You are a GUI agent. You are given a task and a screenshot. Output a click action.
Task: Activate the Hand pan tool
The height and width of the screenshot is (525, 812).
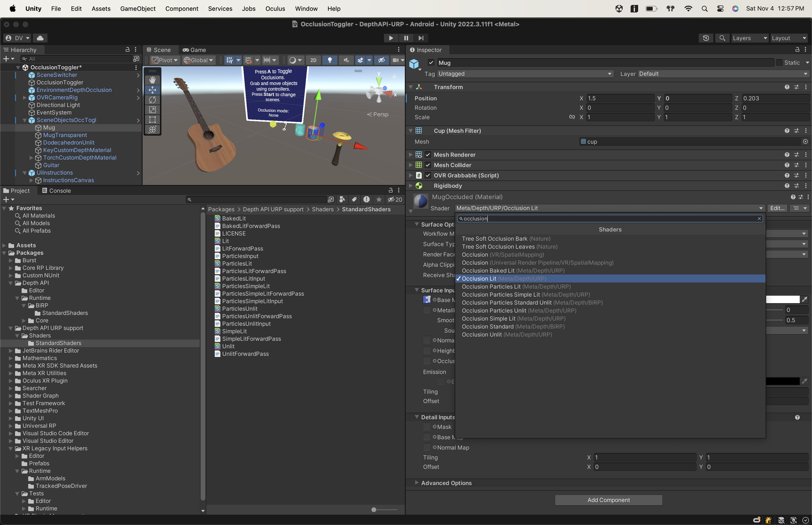(x=152, y=80)
